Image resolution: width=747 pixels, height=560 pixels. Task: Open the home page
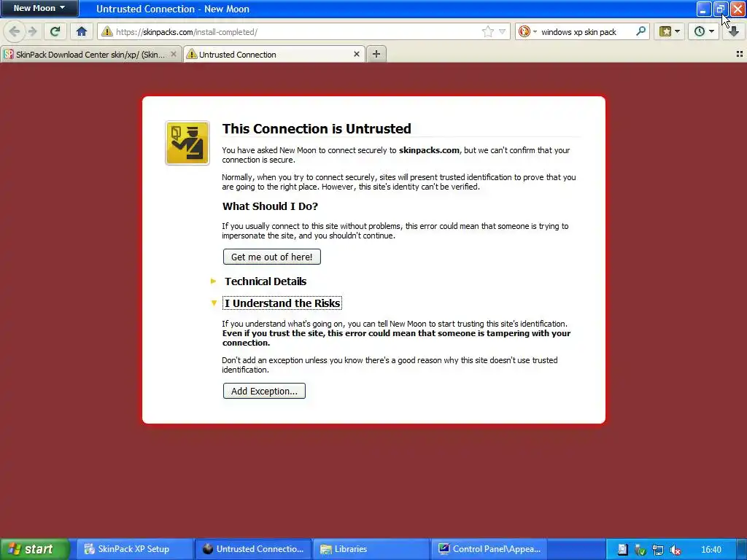click(82, 32)
